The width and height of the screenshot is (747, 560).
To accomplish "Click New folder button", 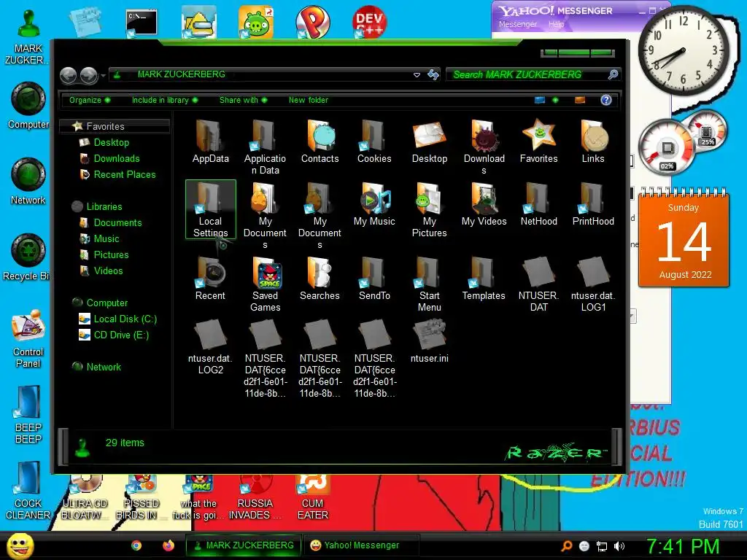I will coord(309,100).
